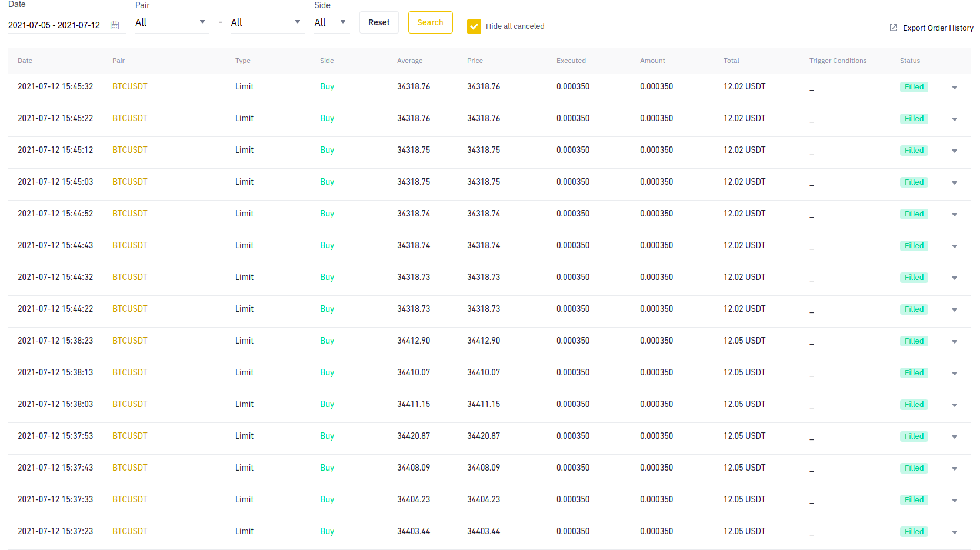Expand details of the 15:44:52 order

tap(954, 214)
